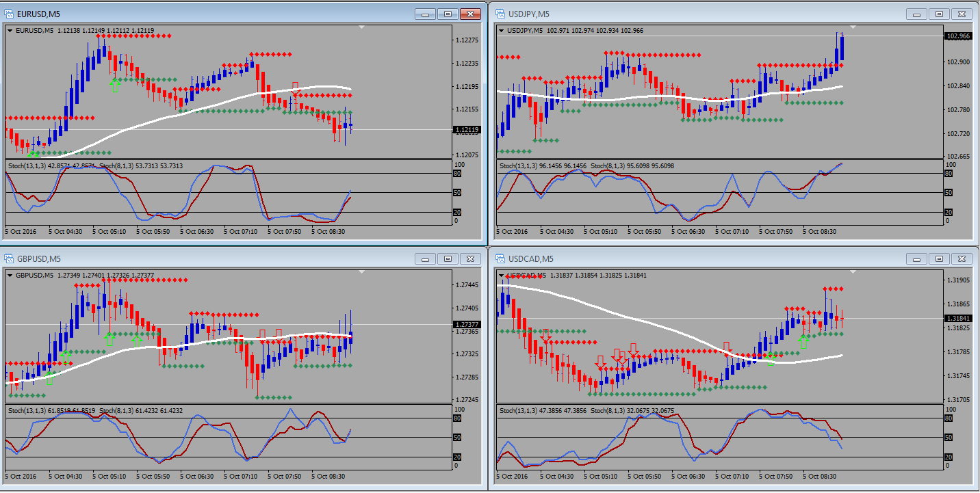Open the triangle dropdown beside EURUSD,M5 quotes
Viewport: 980px width, 493px height.
(x=10, y=30)
